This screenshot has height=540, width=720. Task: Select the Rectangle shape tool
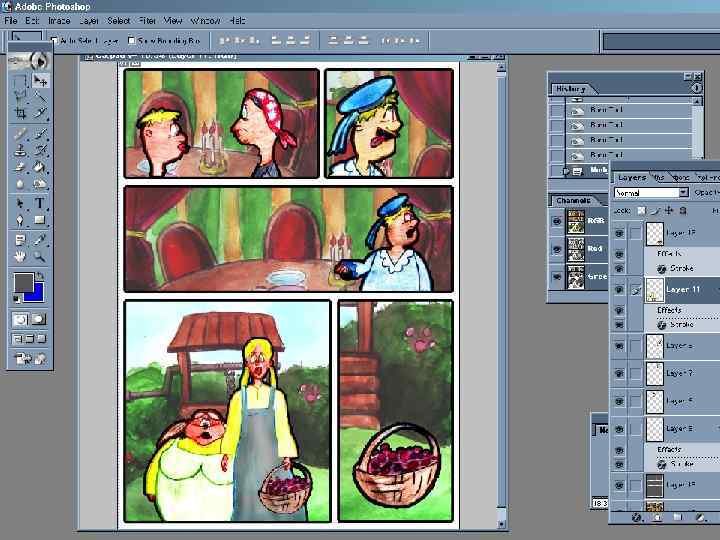(40, 220)
